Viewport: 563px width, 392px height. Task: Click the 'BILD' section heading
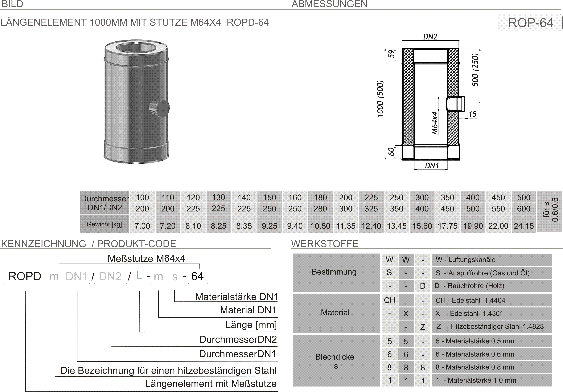12,4
